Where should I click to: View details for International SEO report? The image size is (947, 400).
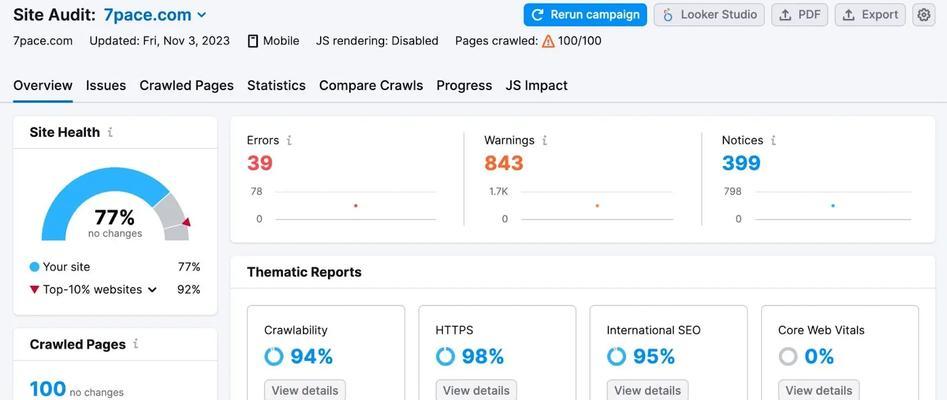pos(647,390)
